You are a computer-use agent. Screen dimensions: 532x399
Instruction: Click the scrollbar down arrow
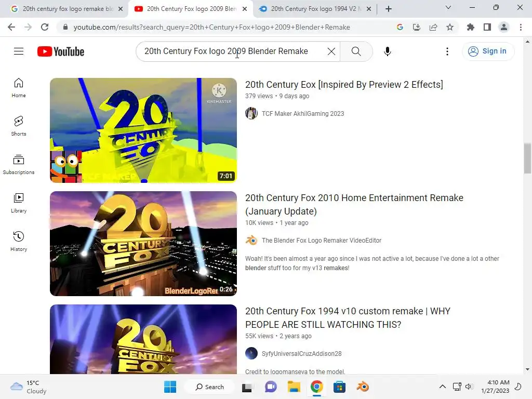[x=527, y=369]
